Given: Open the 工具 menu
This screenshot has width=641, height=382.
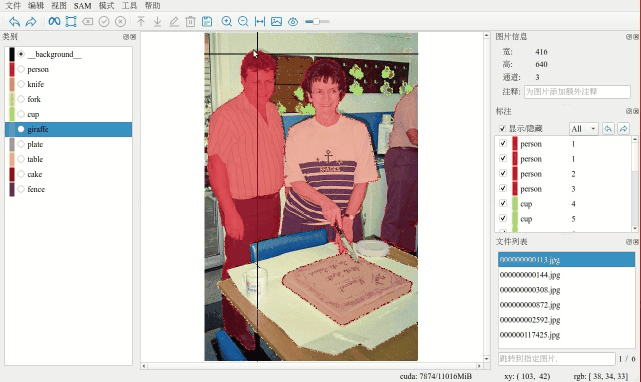Looking at the screenshot, I should pyautogui.click(x=129, y=5).
